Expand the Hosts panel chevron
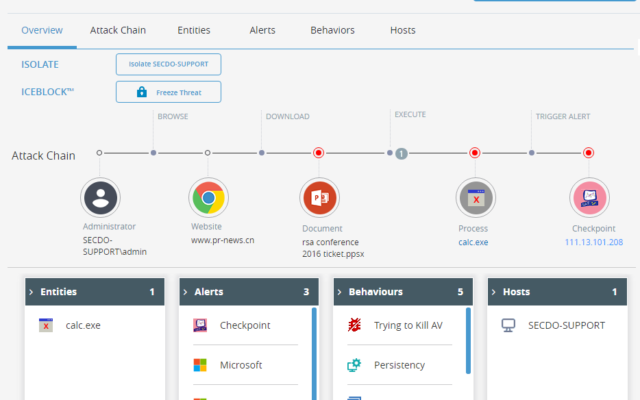Image resolution: width=640 pixels, height=400 pixels. coord(493,292)
